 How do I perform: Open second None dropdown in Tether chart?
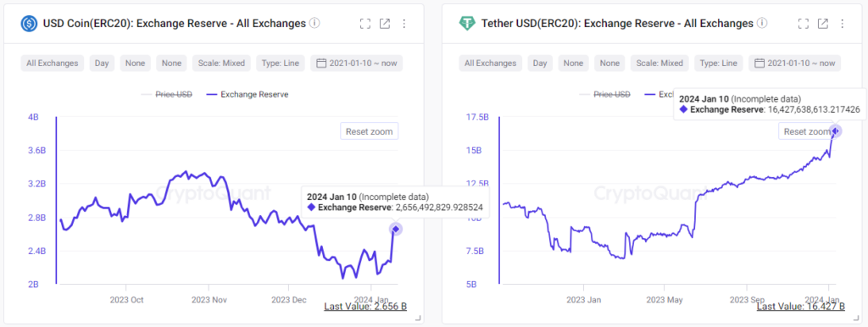pos(610,63)
